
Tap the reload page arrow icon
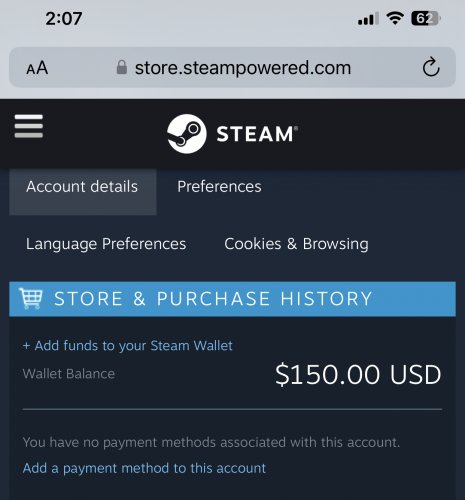[431, 67]
